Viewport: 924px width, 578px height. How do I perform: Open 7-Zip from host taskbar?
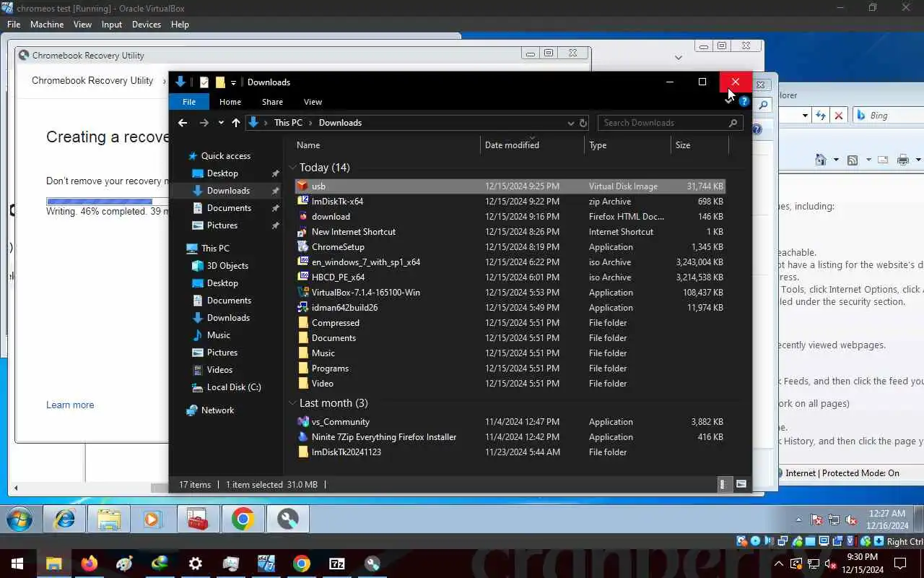337,564
